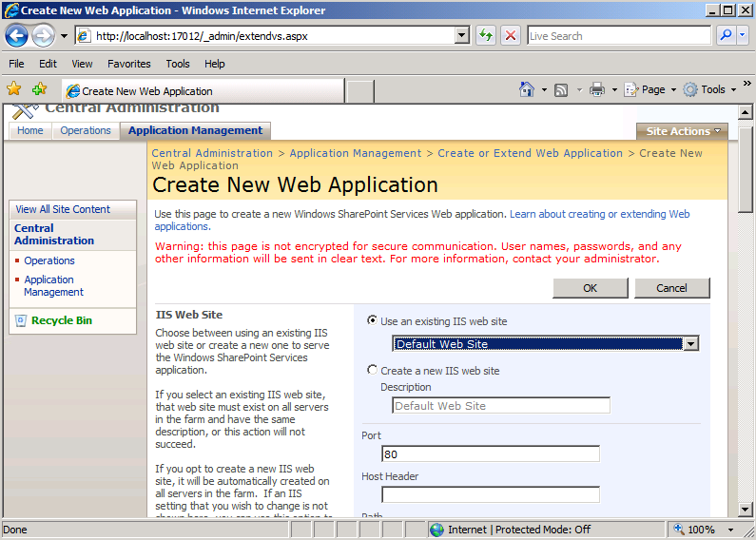Select Use an existing IIS web site

(x=372, y=320)
